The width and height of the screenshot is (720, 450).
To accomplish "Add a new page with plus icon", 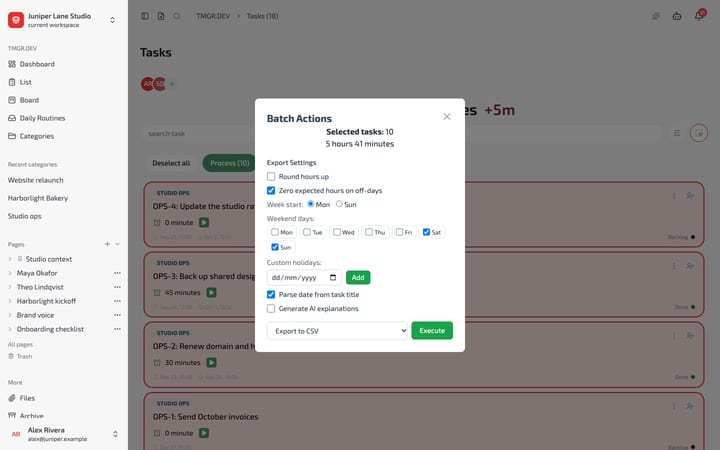I will [x=107, y=244].
